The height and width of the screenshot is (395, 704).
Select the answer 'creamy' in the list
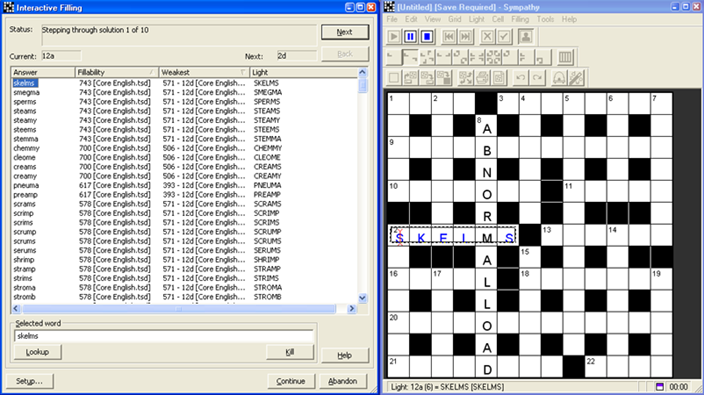pos(25,176)
